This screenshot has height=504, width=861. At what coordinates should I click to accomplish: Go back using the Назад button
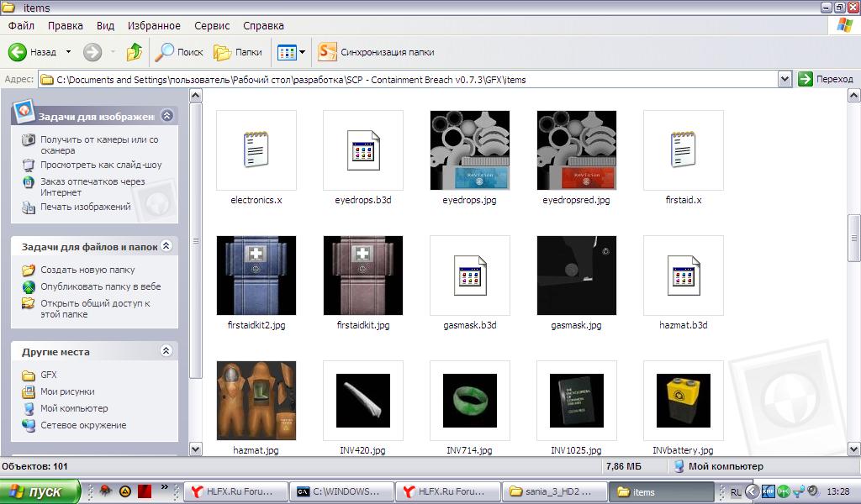tap(32, 52)
